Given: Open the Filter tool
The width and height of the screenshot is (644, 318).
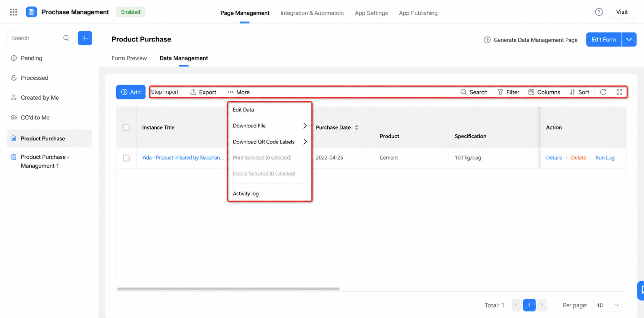Looking at the screenshot, I should click(508, 92).
